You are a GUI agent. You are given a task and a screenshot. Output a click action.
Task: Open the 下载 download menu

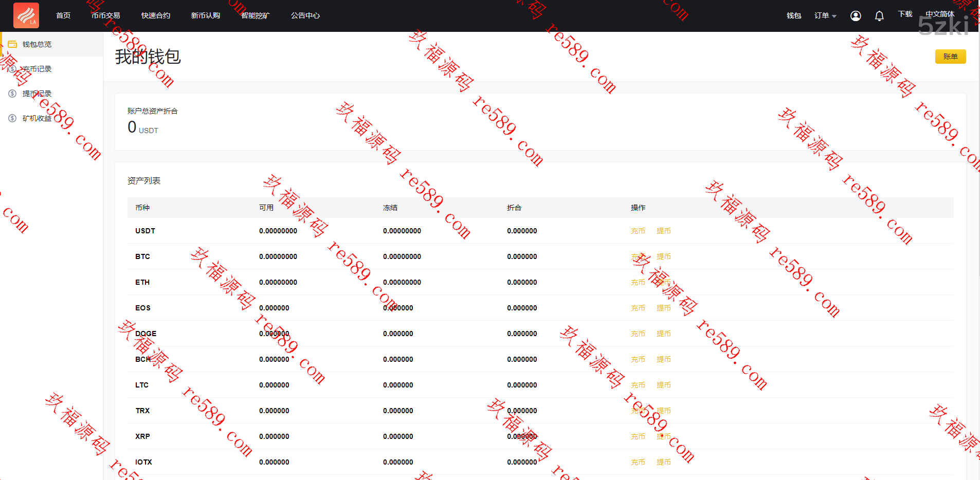click(905, 14)
